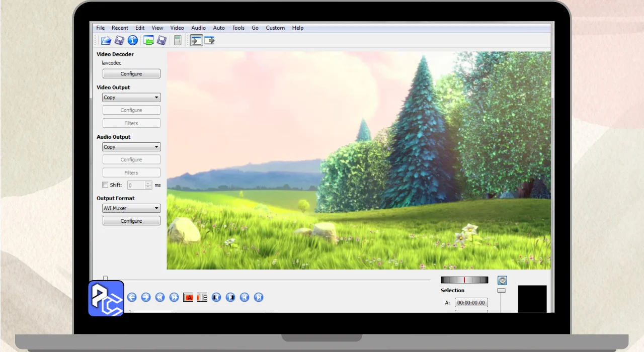Viewport: 644px width, 352px height.
Task: Open the Edit menu
Action: (140, 28)
